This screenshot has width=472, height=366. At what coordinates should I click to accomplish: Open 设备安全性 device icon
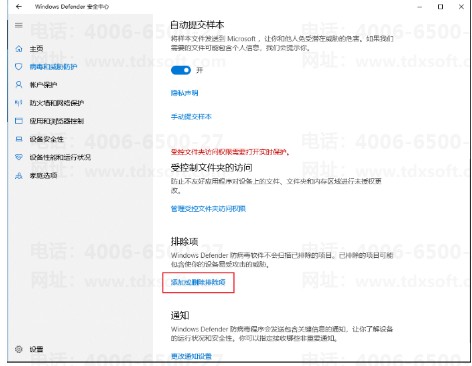click(19, 139)
